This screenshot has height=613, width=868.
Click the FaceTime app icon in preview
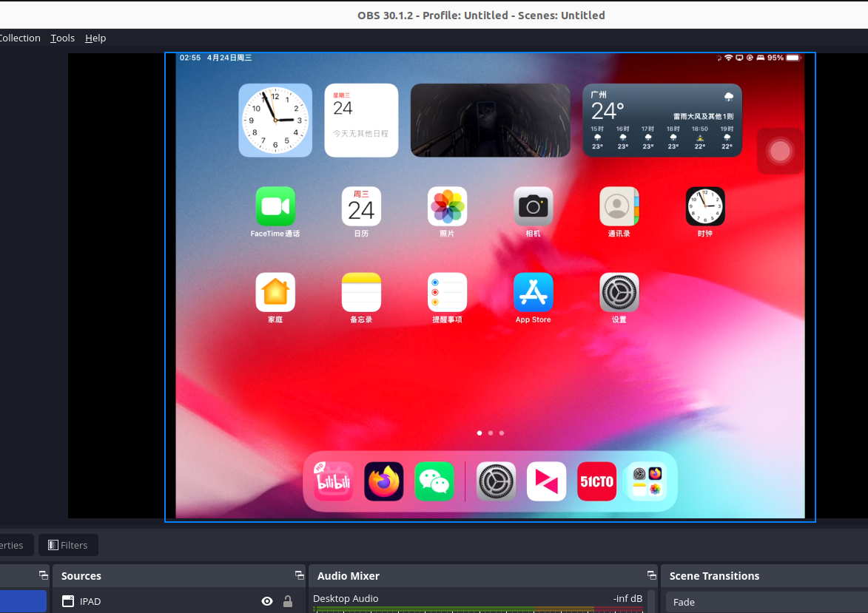(x=275, y=206)
